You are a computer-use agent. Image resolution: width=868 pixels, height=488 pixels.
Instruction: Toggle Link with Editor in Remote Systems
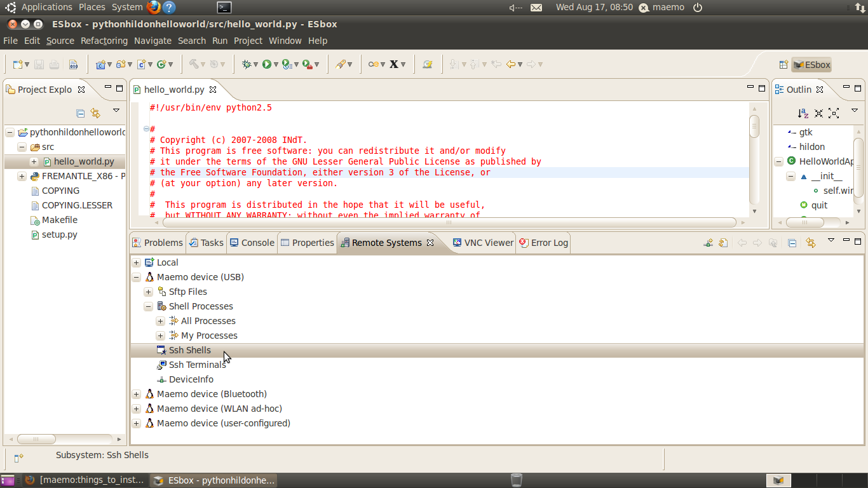810,243
